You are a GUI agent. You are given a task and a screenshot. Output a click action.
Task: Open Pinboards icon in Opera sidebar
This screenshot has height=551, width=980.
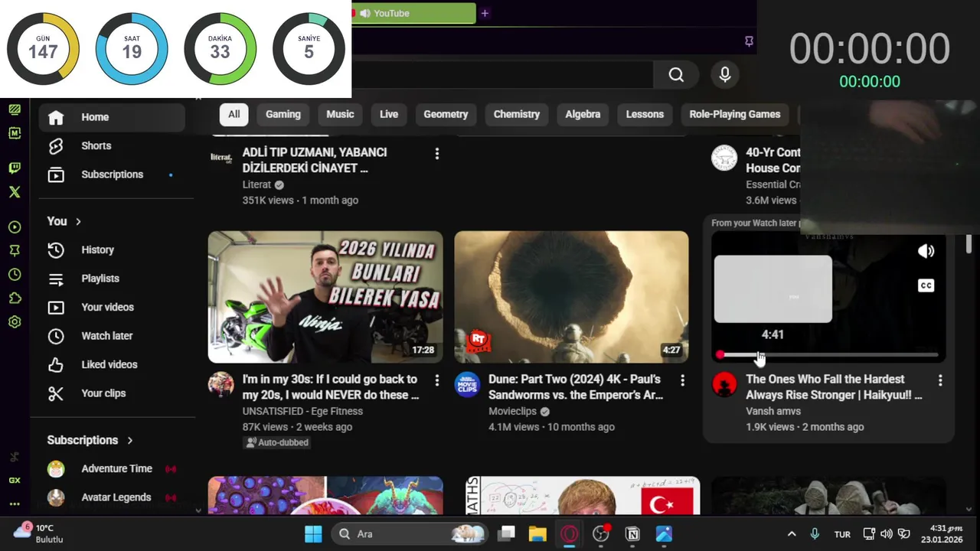[15, 251]
